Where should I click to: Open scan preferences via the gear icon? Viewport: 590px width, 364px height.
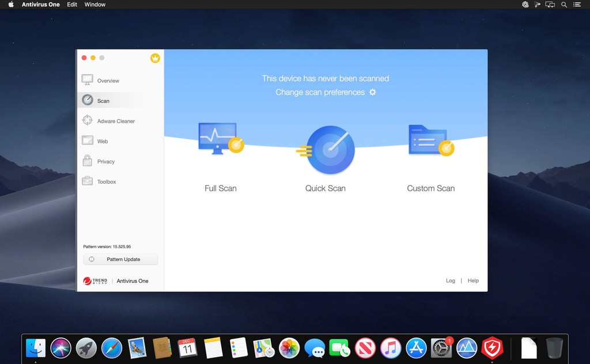click(x=372, y=92)
